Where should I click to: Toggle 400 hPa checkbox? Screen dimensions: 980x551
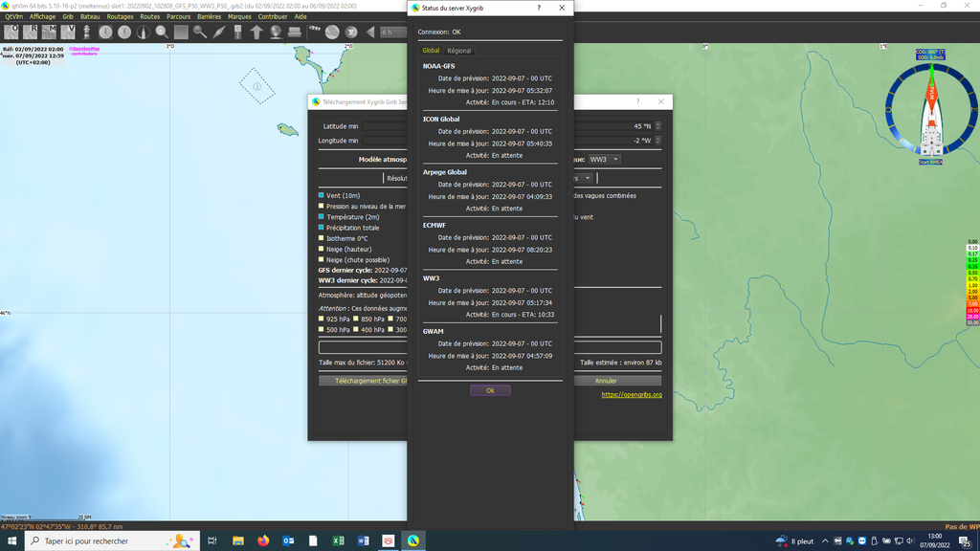pyautogui.click(x=356, y=329)
